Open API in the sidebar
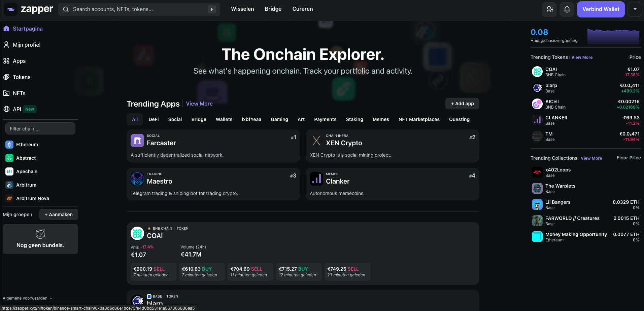 (17, 109)
